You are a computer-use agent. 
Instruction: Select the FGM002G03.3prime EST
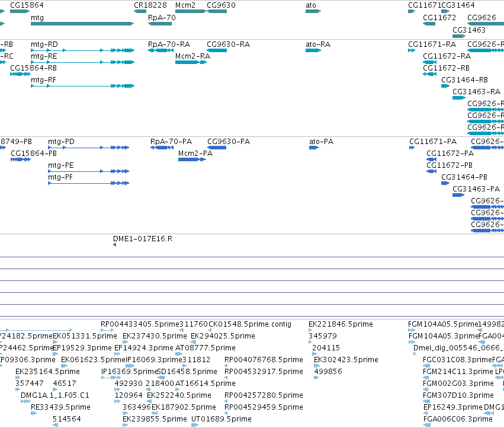click(x=426, y=389)
